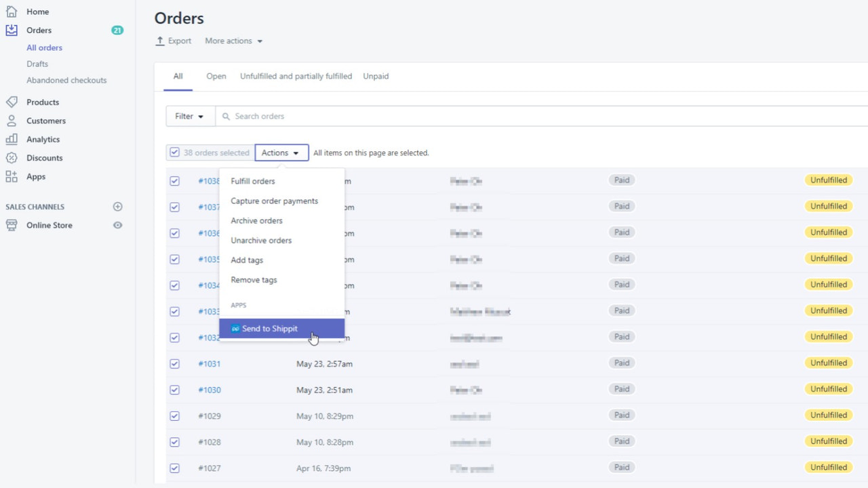
Task: Collapse the Actions dropdown menu
Action: click(281, 152)
